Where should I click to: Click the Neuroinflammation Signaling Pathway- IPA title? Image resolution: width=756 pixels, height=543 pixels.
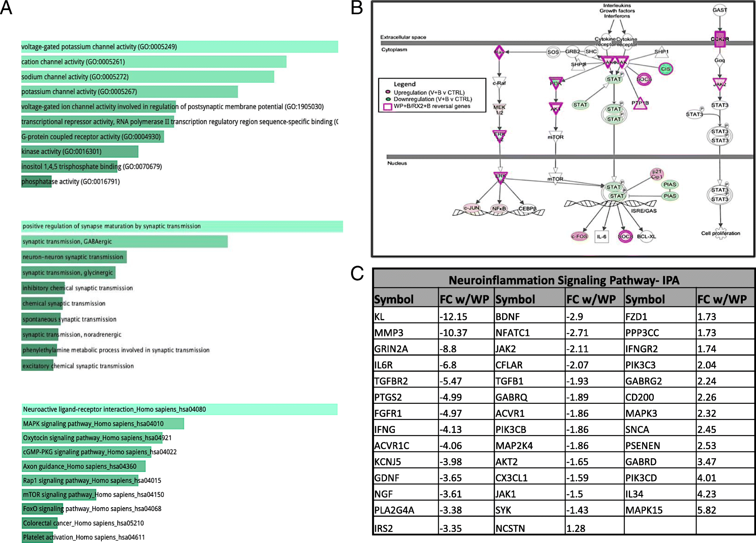point(564,280)
